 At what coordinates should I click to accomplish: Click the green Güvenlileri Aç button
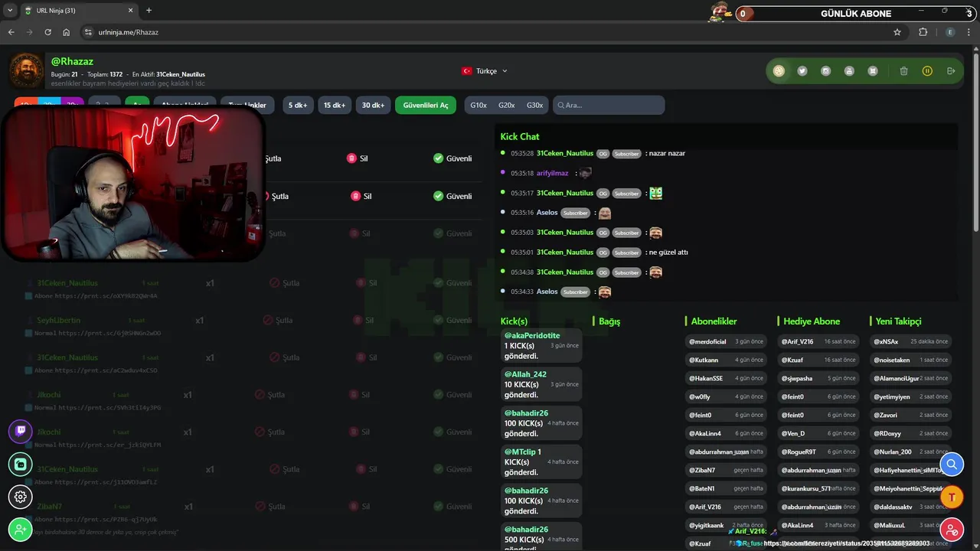tap(426, 105)
